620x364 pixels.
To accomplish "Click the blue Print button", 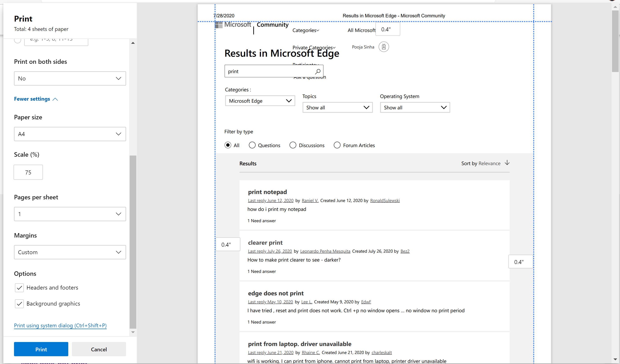I will click(41, 349).
